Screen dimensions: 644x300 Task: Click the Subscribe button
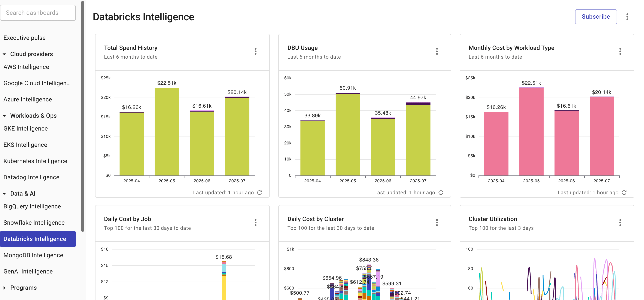point(596,16)
